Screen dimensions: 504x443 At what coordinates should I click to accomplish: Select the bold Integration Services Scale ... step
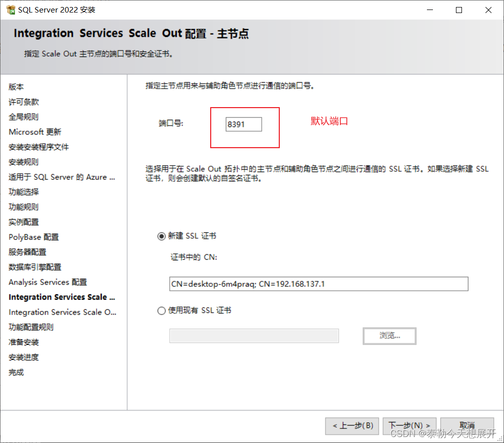pos(62,297)
